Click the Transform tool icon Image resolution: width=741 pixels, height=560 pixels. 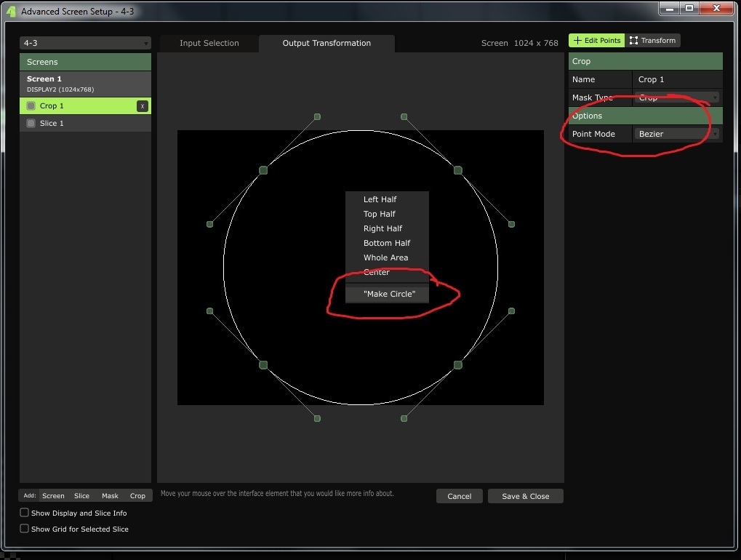[634, 41]
